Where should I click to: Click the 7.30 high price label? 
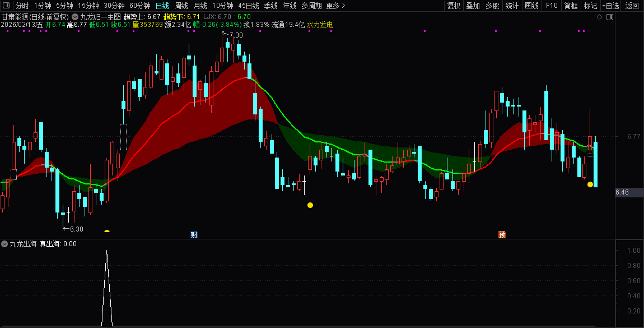tap(236, 35)
